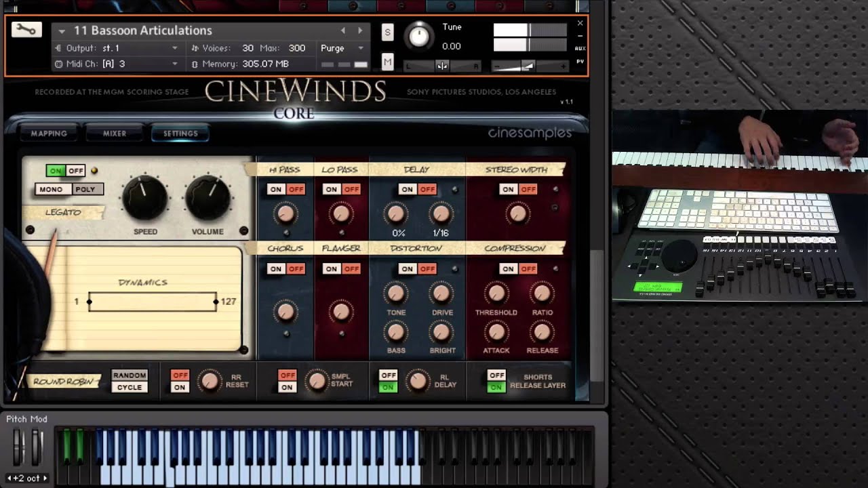This screenshot has height=488, width=868.
Task: Turn Lo Pass filter ON
Action: tap(331, 189)
